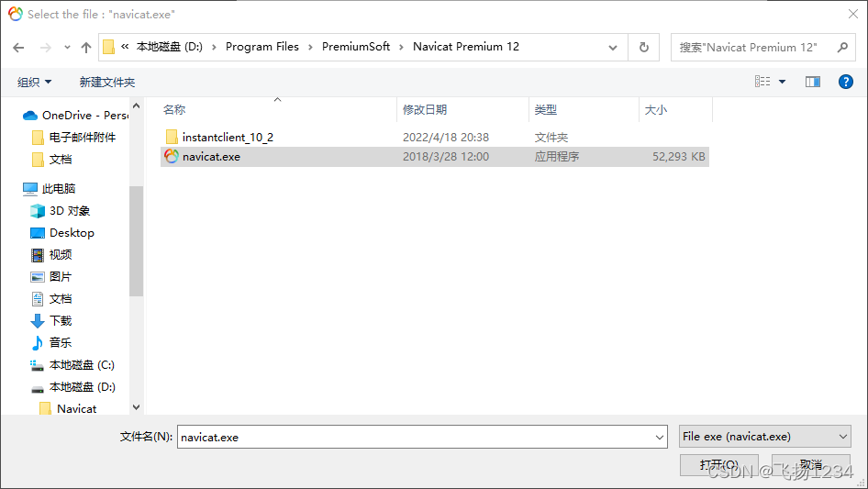The image size is (868, 489).
Task: Open recent locations dropdown arrow
Action: 67,48
